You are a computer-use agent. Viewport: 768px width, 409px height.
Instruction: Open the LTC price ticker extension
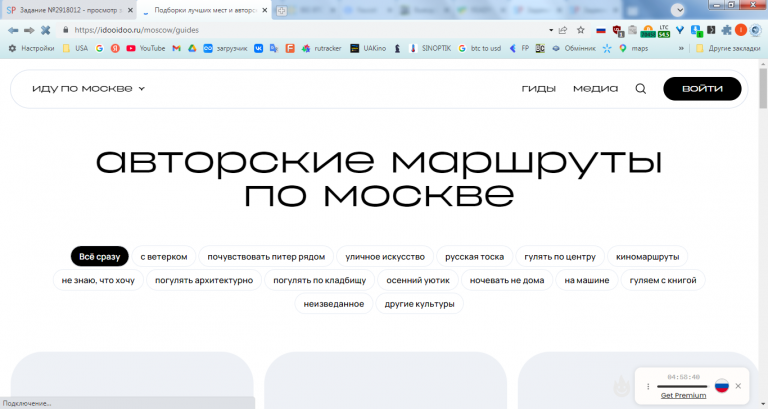[664, 31]
